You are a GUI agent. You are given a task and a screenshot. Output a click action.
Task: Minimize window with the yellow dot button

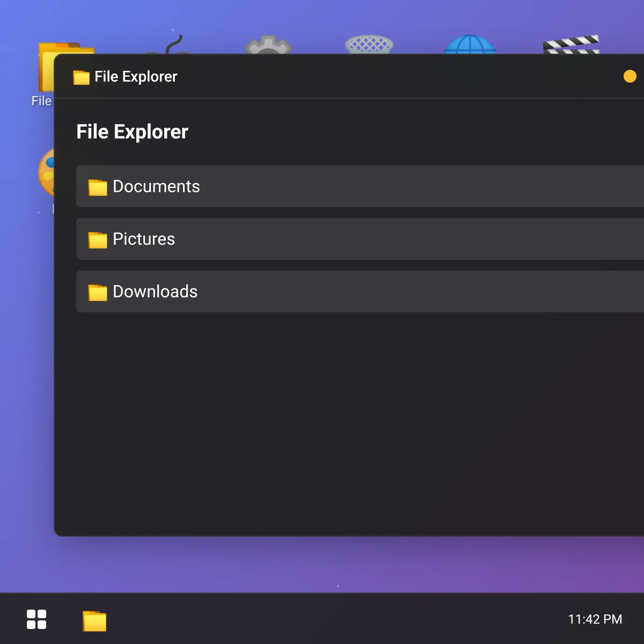click(x=630, y=77)
